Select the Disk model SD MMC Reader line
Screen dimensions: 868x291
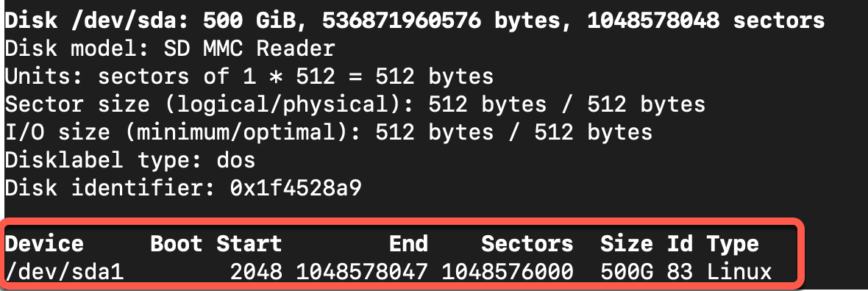pyautogui.click(x=170, y=48)
